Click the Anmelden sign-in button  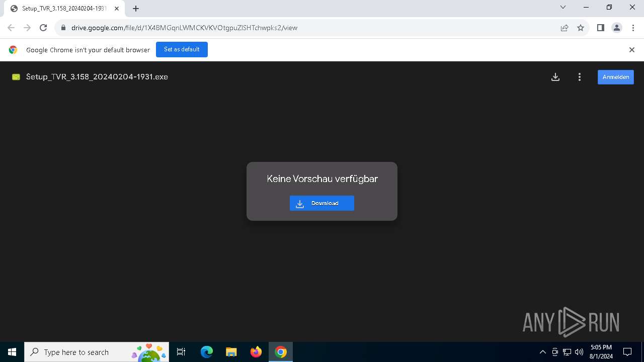(x=616, y=77)
